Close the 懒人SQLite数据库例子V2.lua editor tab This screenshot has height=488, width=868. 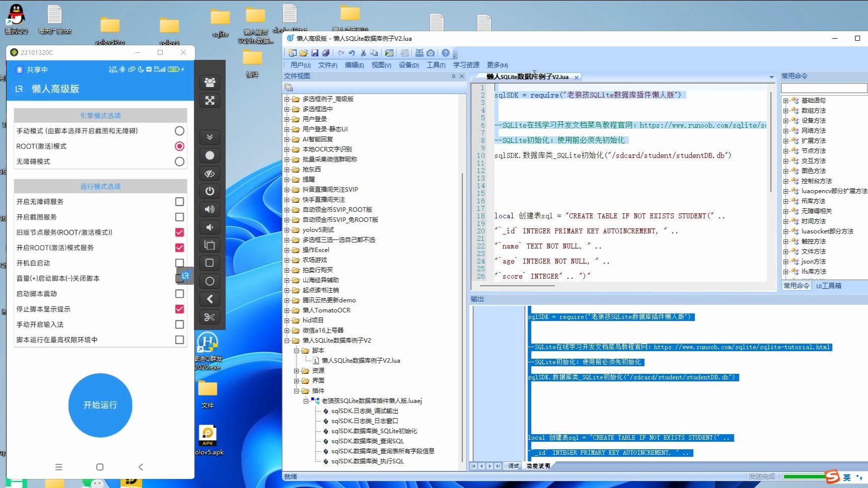pos(576,77)
